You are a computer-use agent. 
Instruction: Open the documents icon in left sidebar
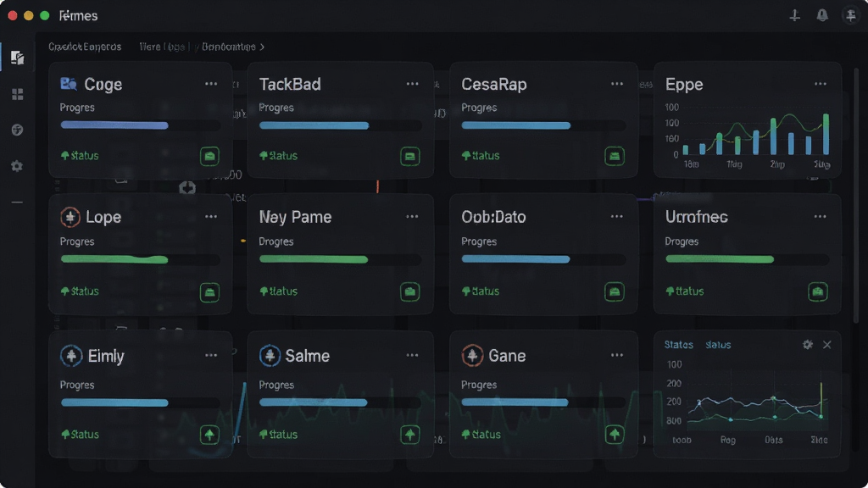coord(17,58)
